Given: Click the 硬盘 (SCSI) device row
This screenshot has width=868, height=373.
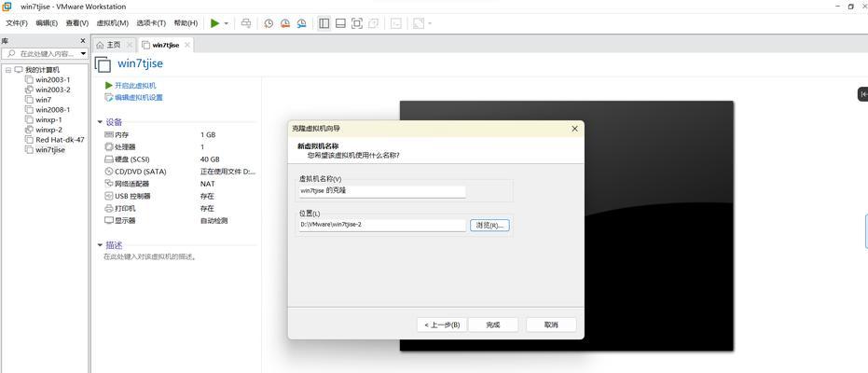Looking at the screenshot, I should click(x=180, y=159).
